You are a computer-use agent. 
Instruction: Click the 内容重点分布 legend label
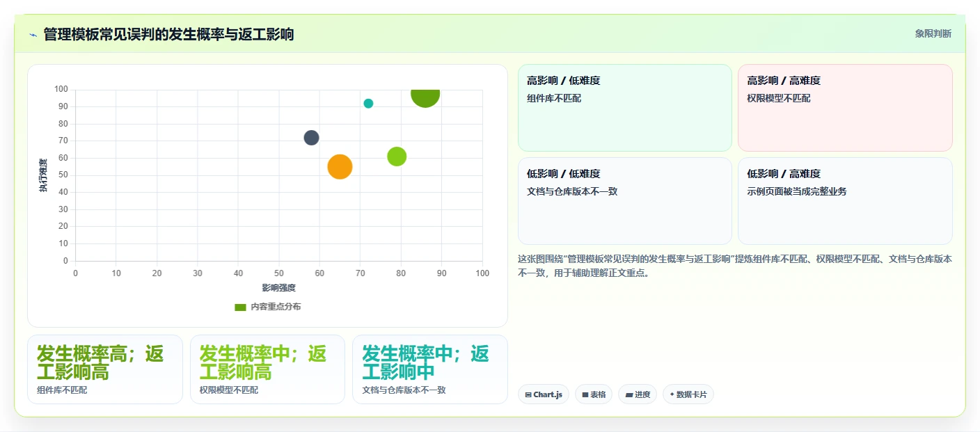(x=276, y=307)
